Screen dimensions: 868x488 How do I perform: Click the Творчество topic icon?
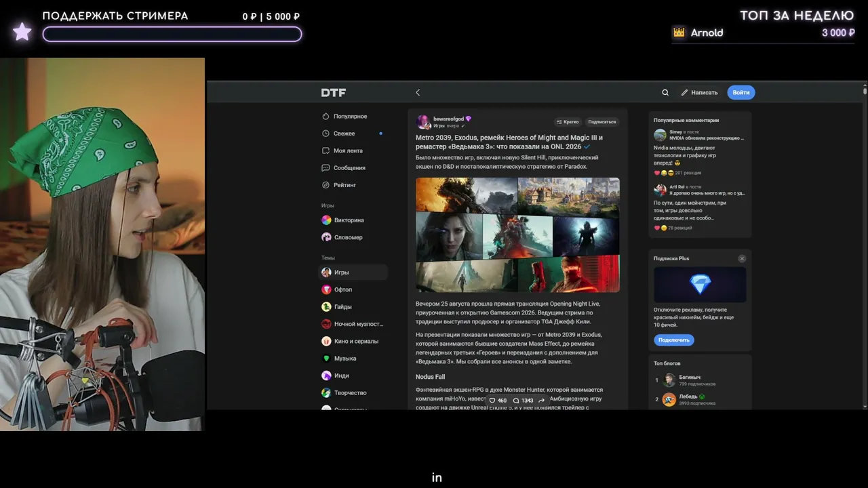326,392
